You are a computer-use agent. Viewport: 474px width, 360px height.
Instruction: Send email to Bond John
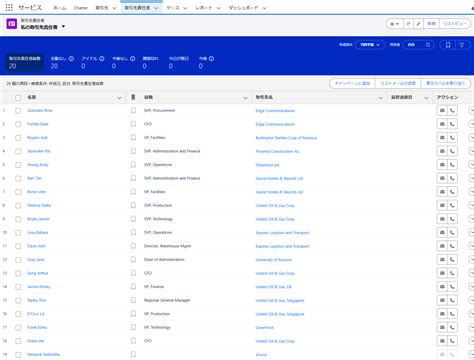pyautogui.click(x=442, y=192)
